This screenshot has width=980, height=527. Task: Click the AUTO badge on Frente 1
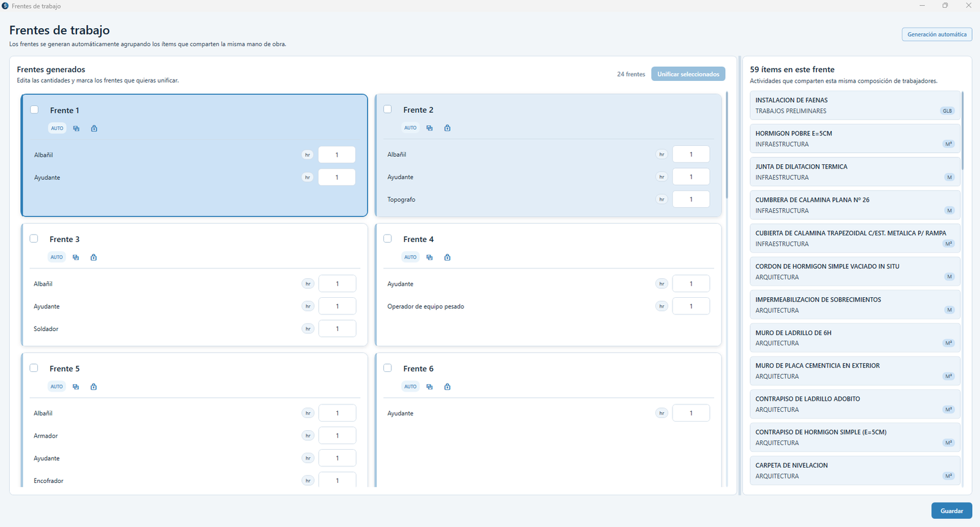(x=57, y=129)
